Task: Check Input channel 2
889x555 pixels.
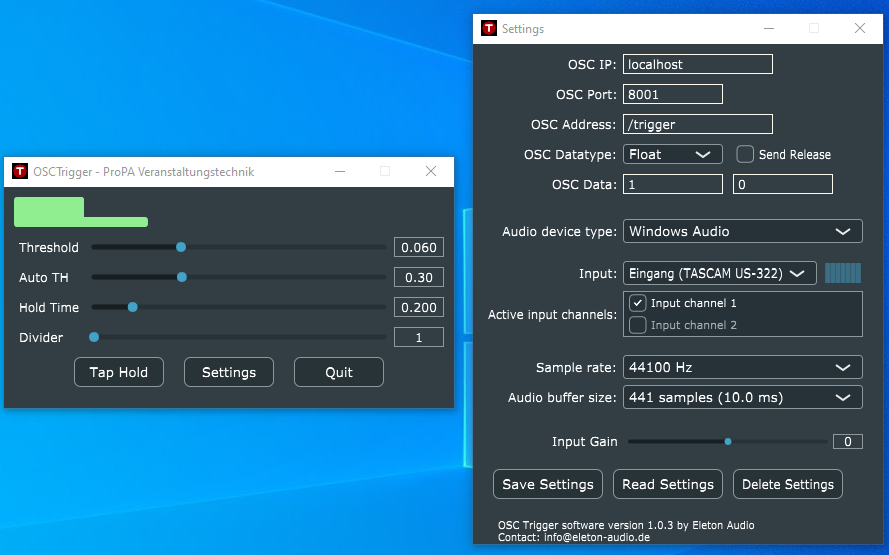Action: tap(637, 325)
